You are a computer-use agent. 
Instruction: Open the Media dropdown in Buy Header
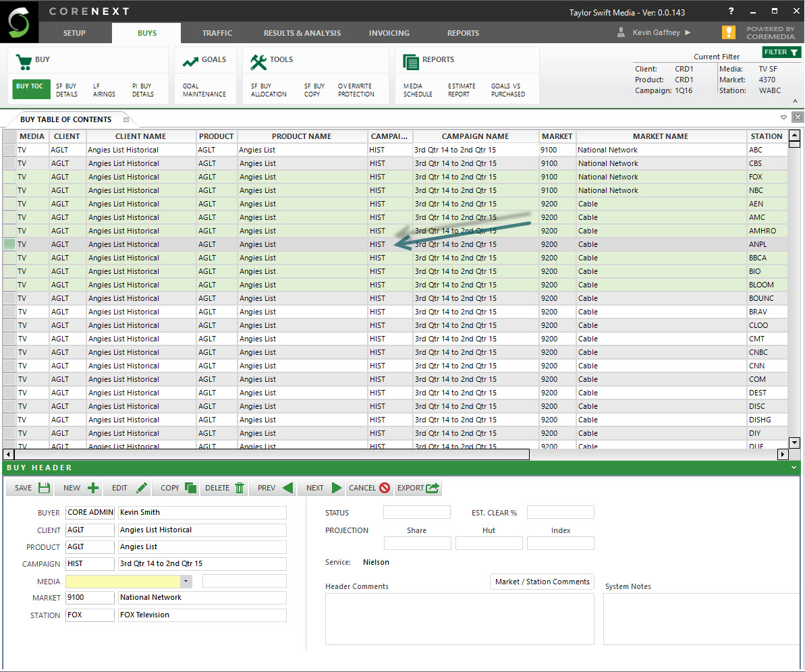point(186,582)
